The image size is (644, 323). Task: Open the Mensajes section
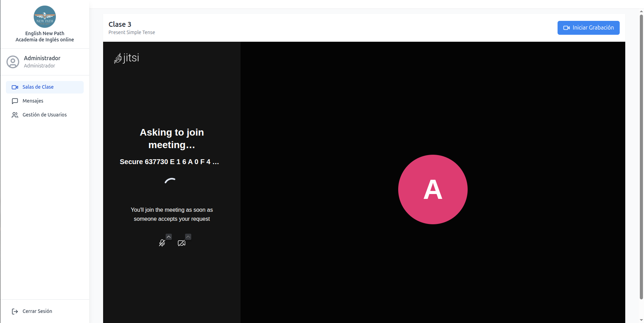[33, 101]
